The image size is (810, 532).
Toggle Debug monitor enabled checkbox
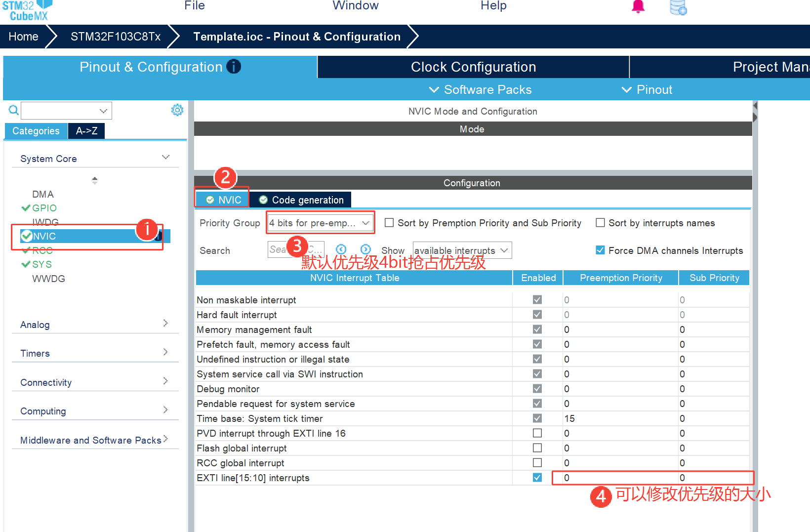click(537, 388)
